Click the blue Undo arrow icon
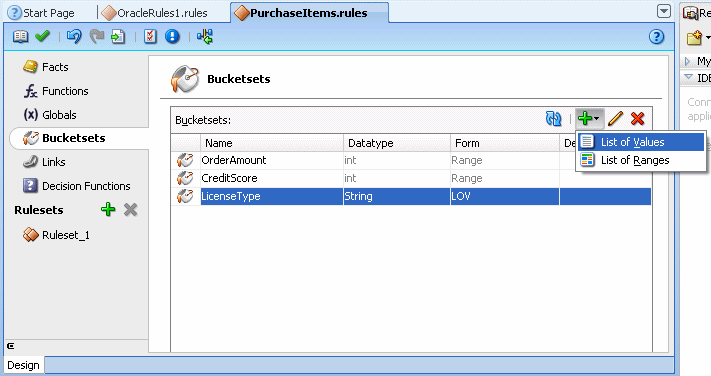 pyautogui.click(x=74, y=36)
